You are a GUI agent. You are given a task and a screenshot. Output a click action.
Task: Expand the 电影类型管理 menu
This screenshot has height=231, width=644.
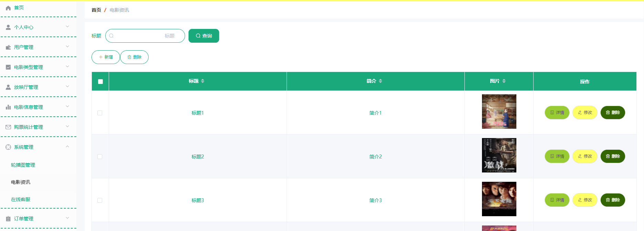click(x=67, y=67)
